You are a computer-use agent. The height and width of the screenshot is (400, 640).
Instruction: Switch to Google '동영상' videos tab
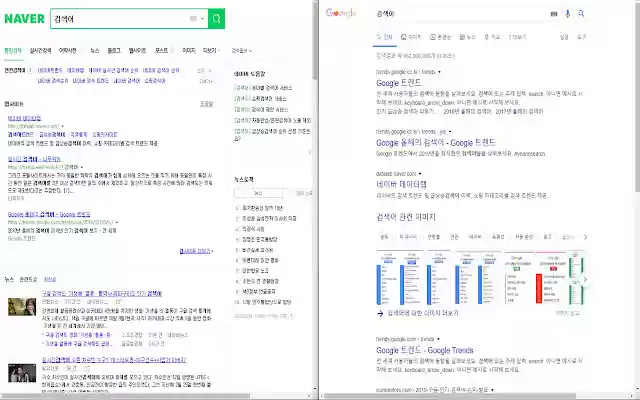pyautogui.click(x=440, y=37)
